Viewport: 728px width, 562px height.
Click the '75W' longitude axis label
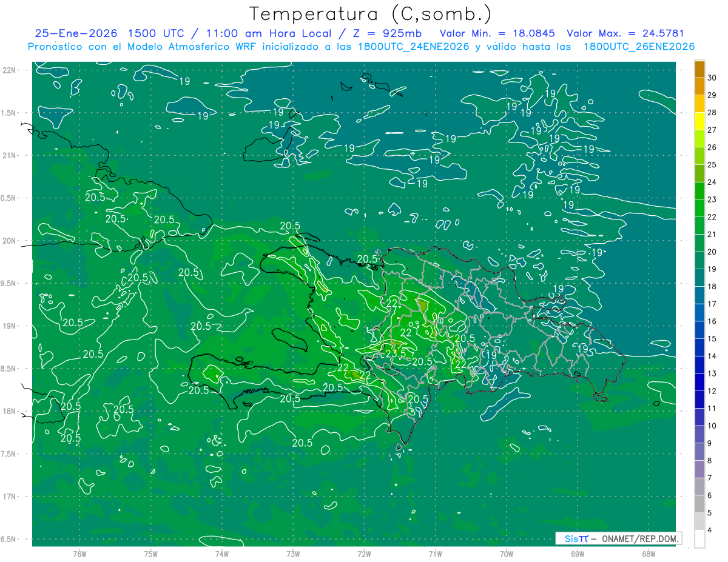point(150,554)
